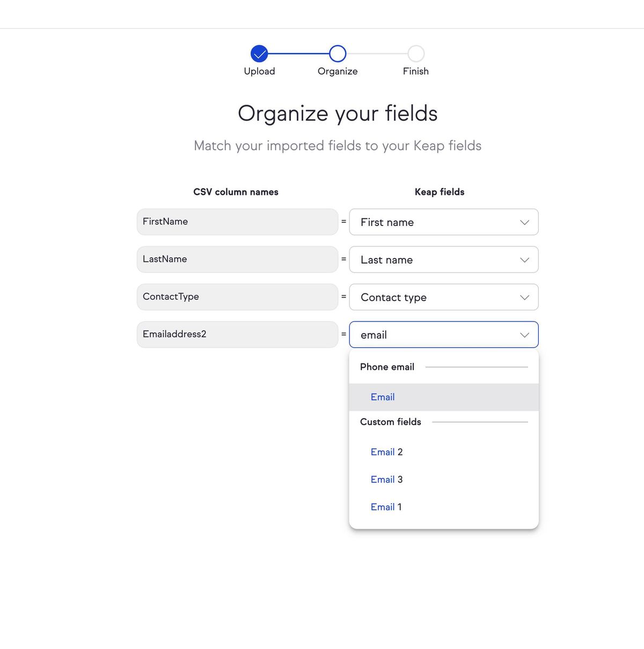Click the FirstName CSV column field
644x649 pixels.
pyautogui.click(x=238, y=222)
